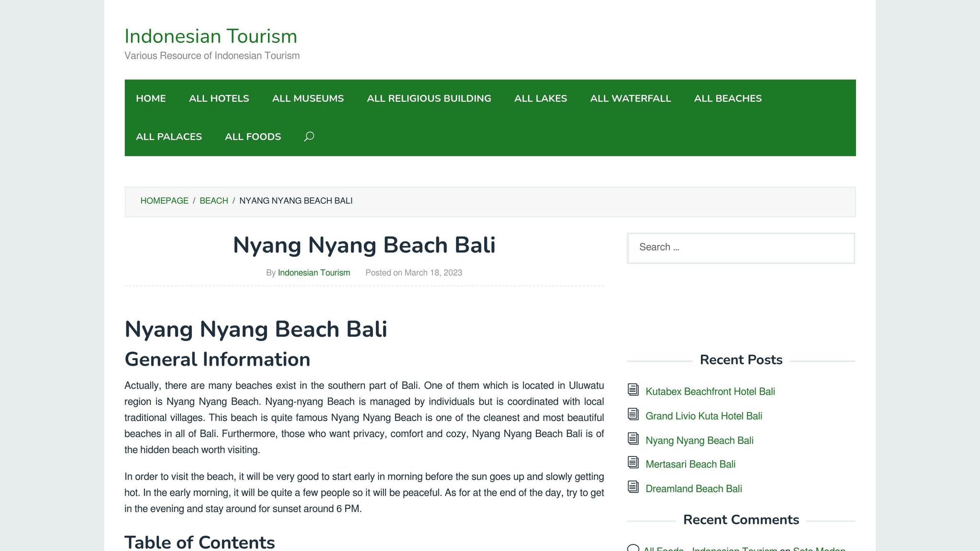980x551 pixels.
Task: Go to HOMEPAGE via the breadcrumb
Action: click(x=164, y=201)
